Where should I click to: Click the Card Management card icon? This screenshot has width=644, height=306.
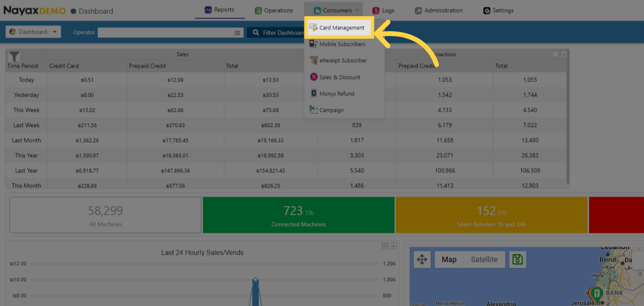313,27
